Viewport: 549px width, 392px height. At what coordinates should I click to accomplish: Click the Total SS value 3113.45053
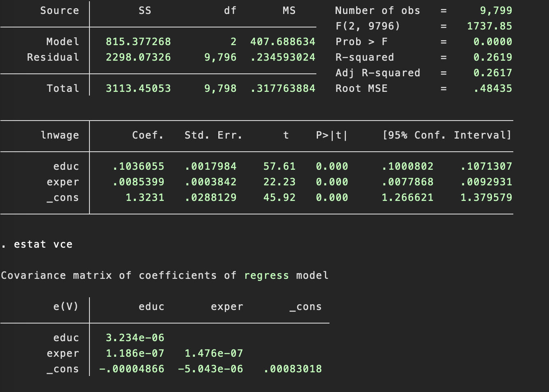coord(138,88)
